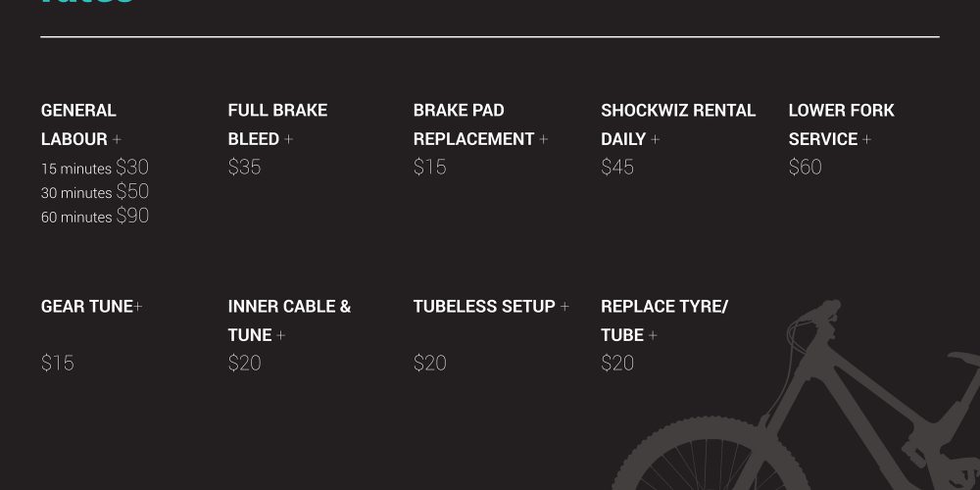This screenshot has height=490, width=980.
Task: Expand the Tubeless Setup plus icon
Action: click(x=564, y=307)
